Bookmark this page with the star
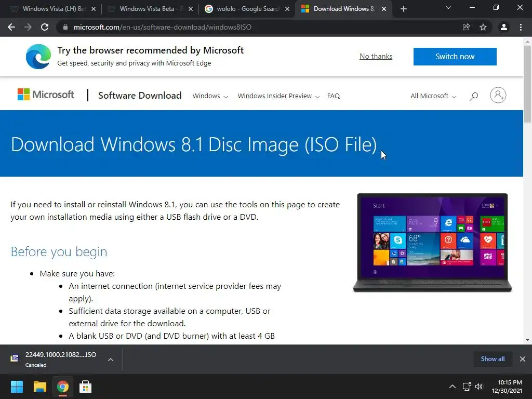 coord(483,27)
